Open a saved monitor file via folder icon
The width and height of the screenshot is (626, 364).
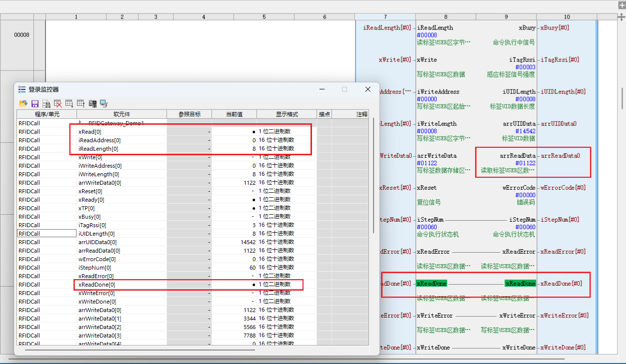click(x=23, y=103)
